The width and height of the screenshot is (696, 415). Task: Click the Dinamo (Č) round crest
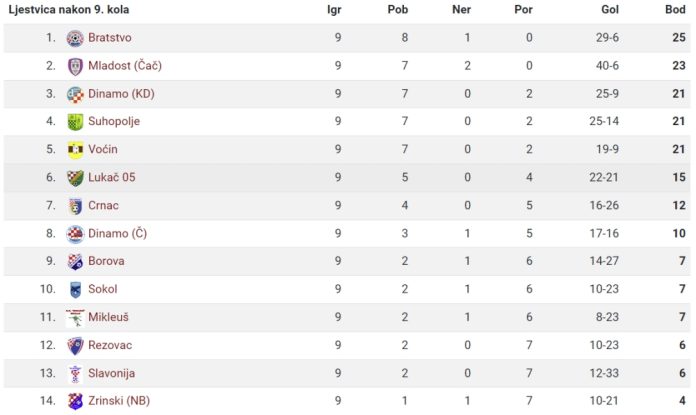(x=75, y=234)
